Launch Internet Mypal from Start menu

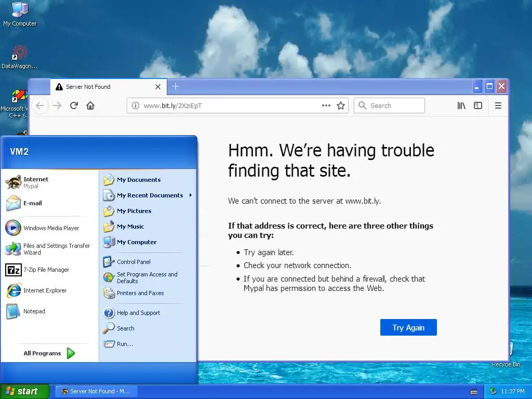pyautogui.click(x=49, y=182)
